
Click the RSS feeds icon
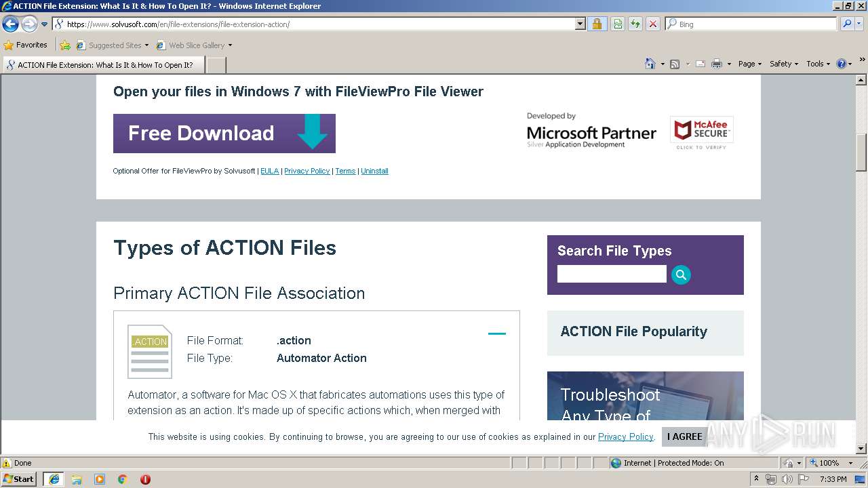pyautogui.click(x=675, y=64)
